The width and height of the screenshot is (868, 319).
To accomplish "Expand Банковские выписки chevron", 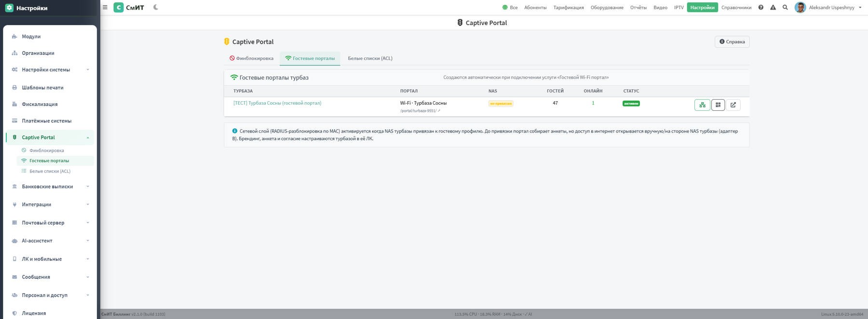I will 88,186.
